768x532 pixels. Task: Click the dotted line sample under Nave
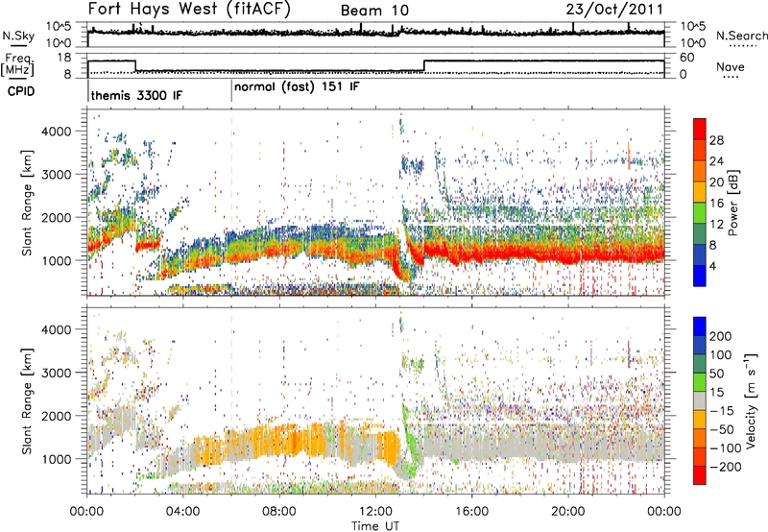pyautogui.click(x=731, y=77)
